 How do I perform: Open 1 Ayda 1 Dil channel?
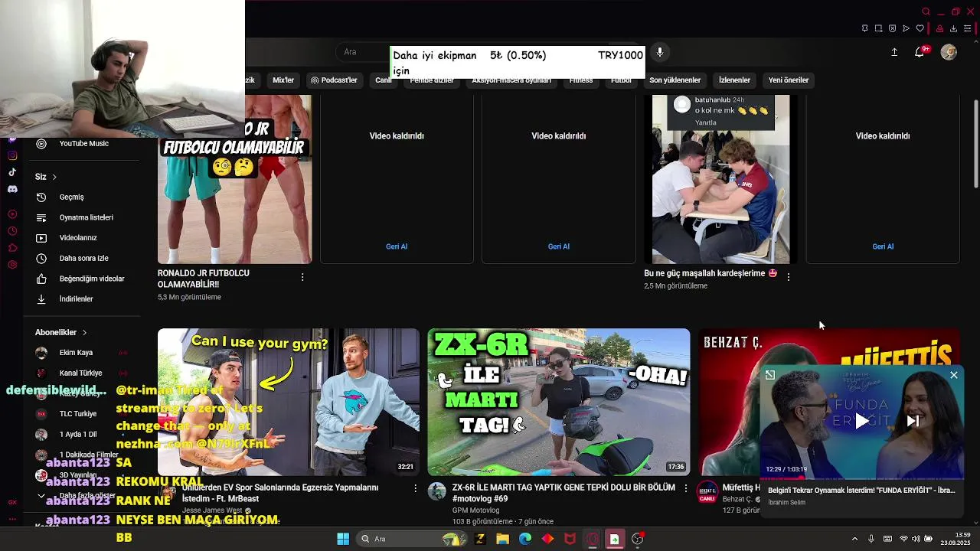point(83,435)
